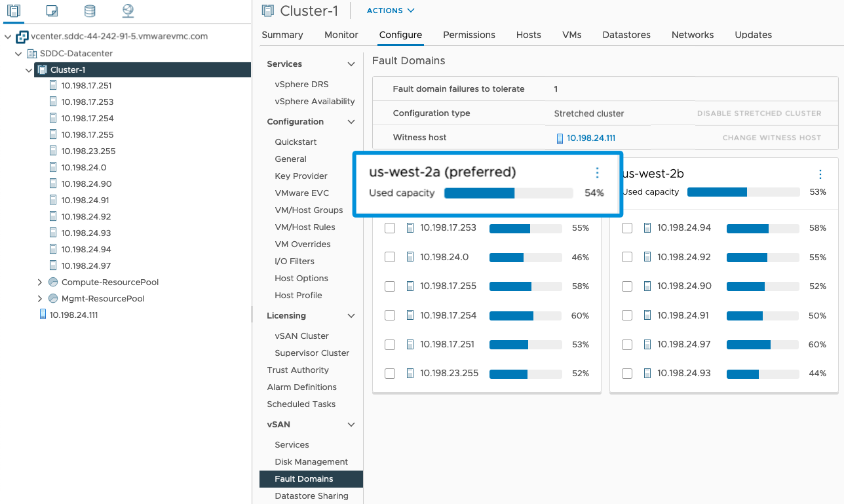
Task: Click us-west-2a used capacity bar
Action: [x=508, y=193]
